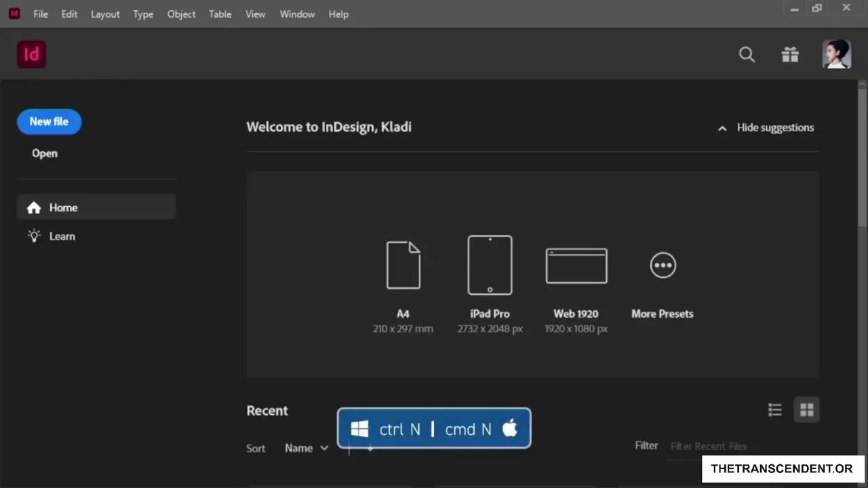Open the Edit menu
Viewport: 868px width, 488px height.
pyautogui.click(x=69, y=14)
